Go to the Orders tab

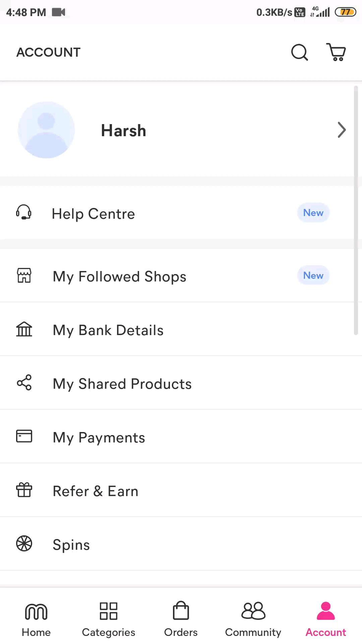pos(181,619)
